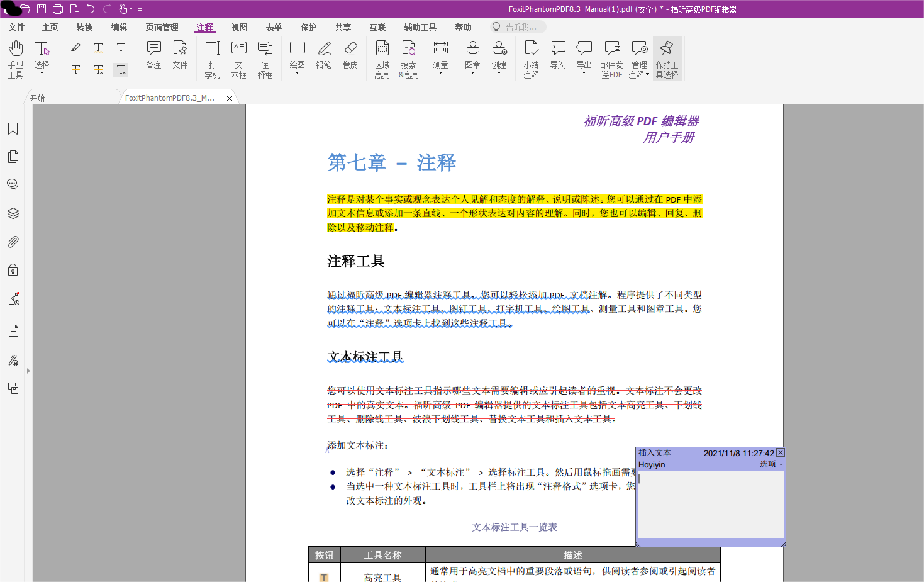Viewport: 924px width, 582px height.
Task: Open 选项 dropdown in the note popup
Action: pos(771,464)
